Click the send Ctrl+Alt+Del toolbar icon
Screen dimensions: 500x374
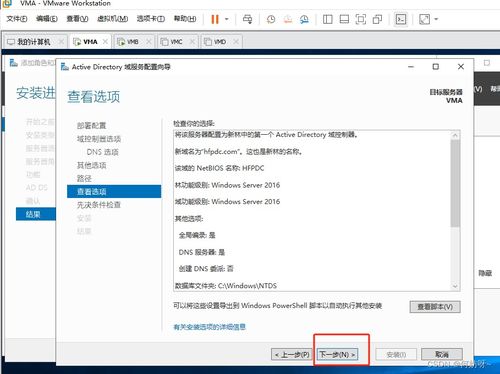[247, 19]
